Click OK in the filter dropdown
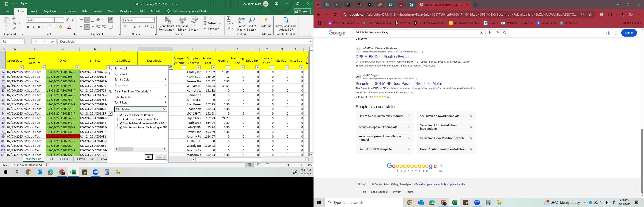The height and width of the screenshot is (207, 644). (148, 157)
